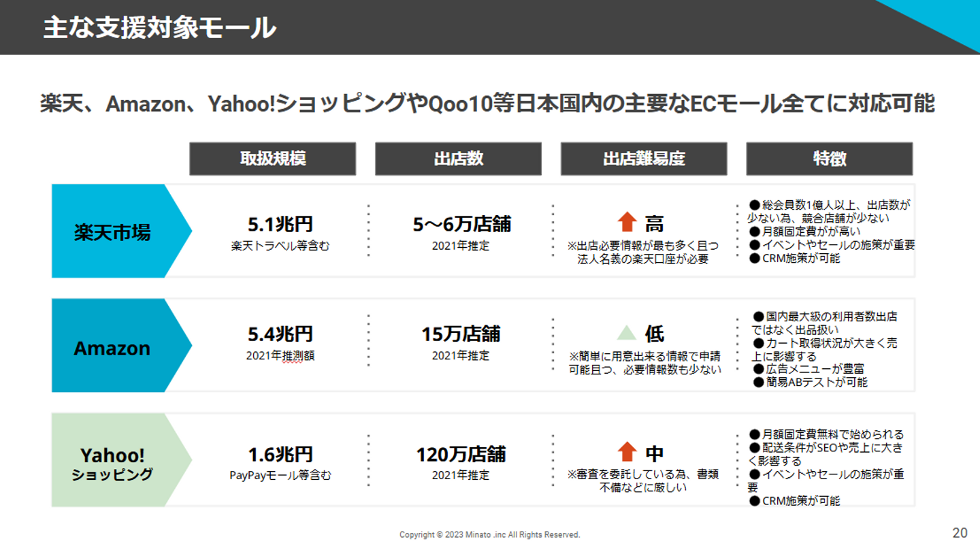Click 2021年推定 under 120万店舗

461,476
